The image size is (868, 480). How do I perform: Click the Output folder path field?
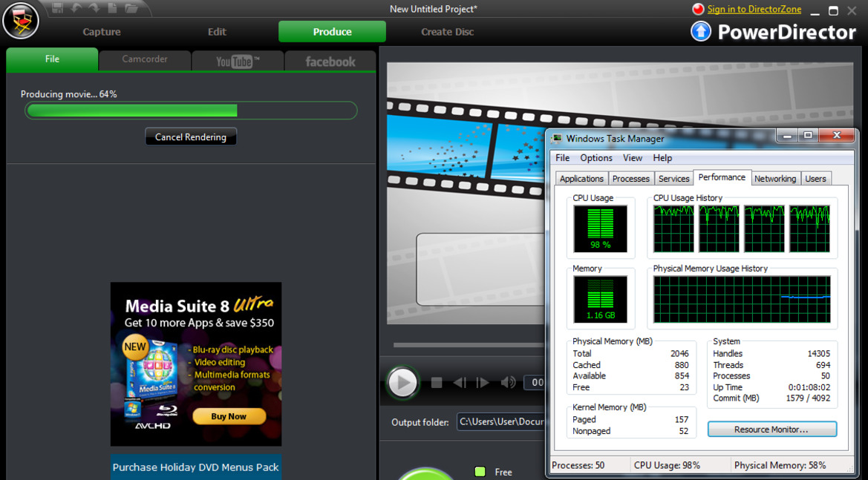point(501,422)
